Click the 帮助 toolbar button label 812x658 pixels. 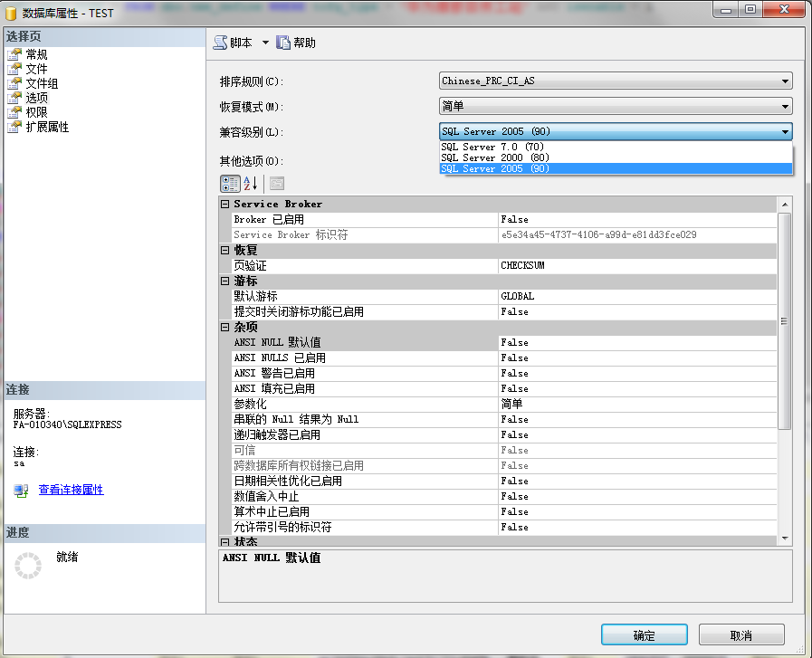click(x=304, y=43)
